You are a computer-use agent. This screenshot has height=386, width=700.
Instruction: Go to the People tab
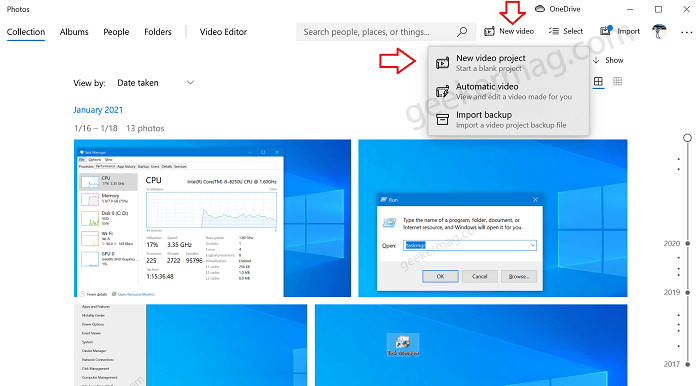click(x=116, y=32)
